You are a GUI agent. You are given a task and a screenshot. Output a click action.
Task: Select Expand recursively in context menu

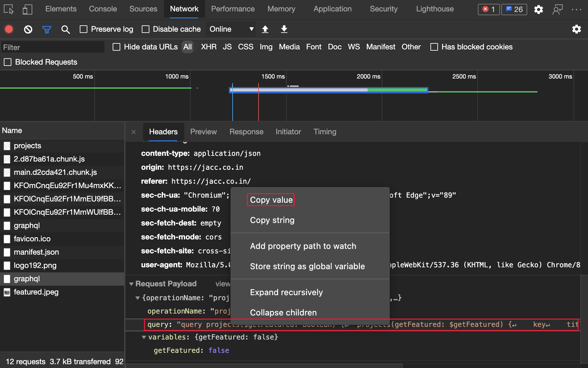(286, 292)
